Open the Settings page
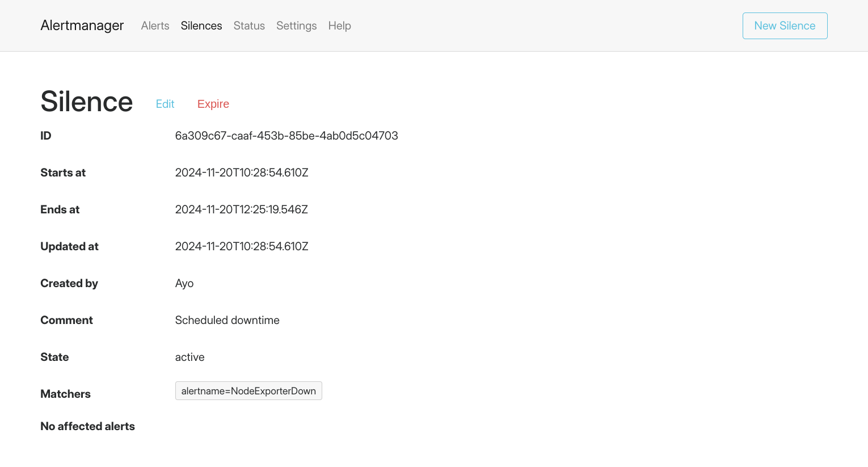868x467 pixels. [297, 26]
